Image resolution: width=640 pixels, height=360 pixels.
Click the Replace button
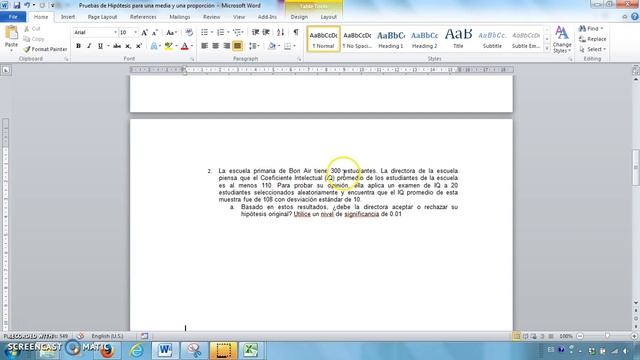[592, 39]
